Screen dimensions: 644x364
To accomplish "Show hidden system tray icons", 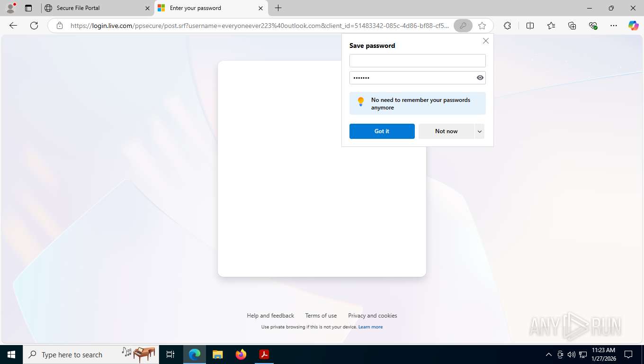I will pyautogui.click(x=549, y=355).
